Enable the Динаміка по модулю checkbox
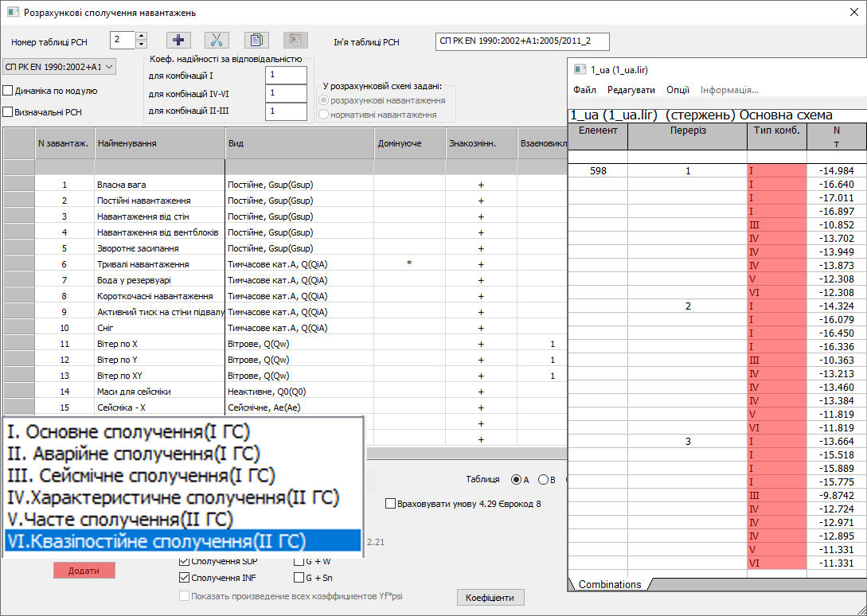The height and width of the screenshot is (616, 867). pyautogui.click(x=9, y=91)
